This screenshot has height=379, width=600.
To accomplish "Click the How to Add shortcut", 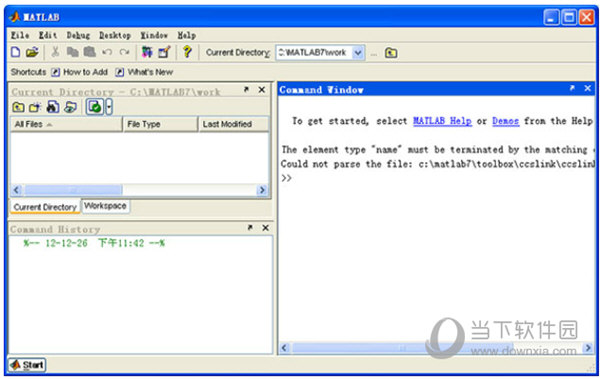I will pyautogui.click(x=80, y=72).
